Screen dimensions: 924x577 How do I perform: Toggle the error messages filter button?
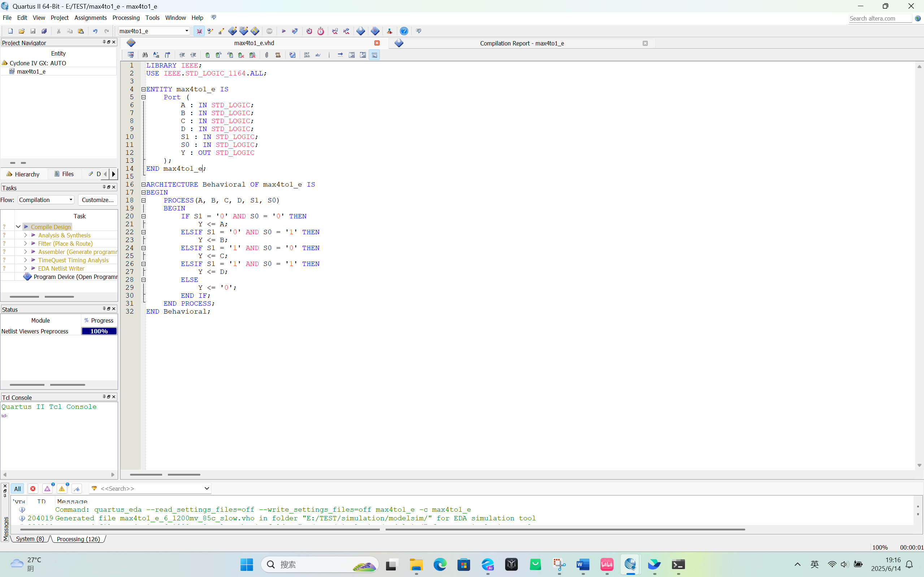click(33, 489)
